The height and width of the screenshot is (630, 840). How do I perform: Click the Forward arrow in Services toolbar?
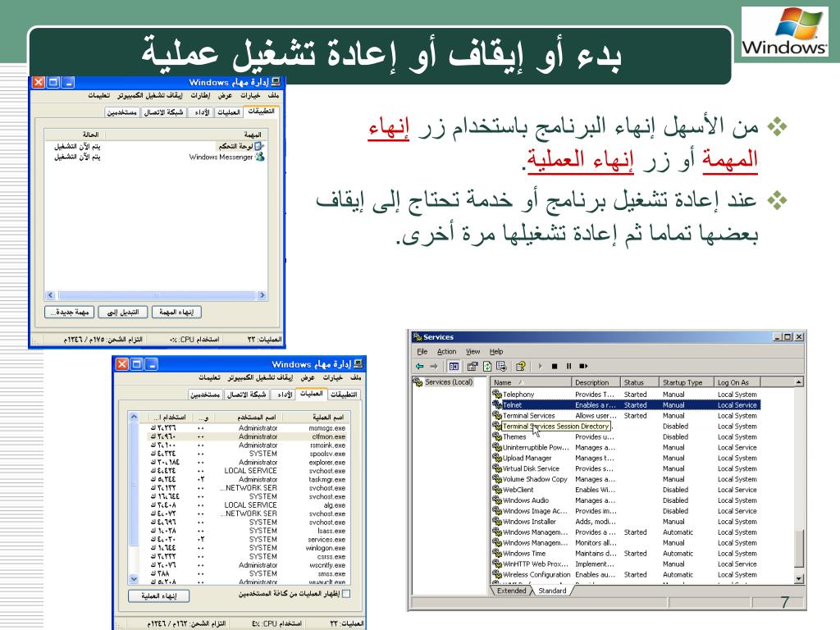coord(434,367)
